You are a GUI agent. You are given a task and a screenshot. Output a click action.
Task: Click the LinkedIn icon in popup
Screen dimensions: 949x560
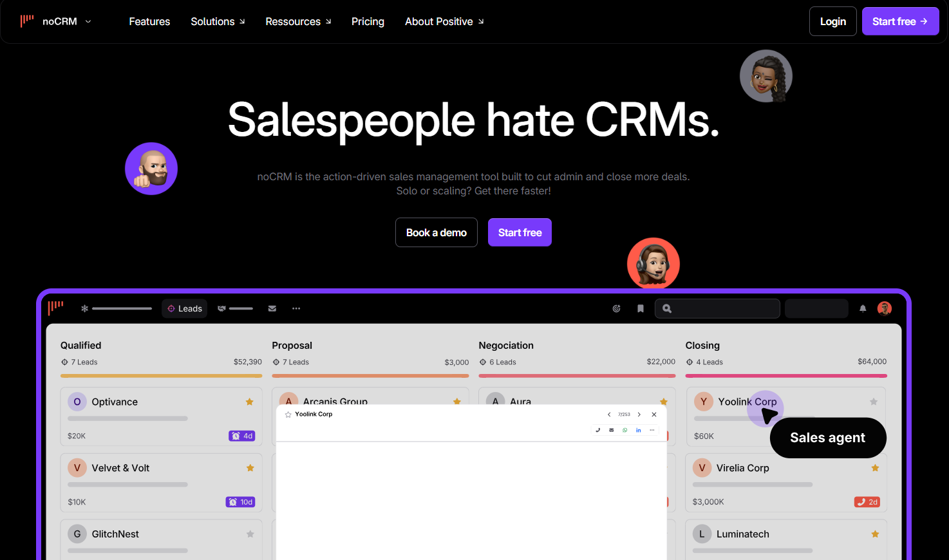click(639, 430)
